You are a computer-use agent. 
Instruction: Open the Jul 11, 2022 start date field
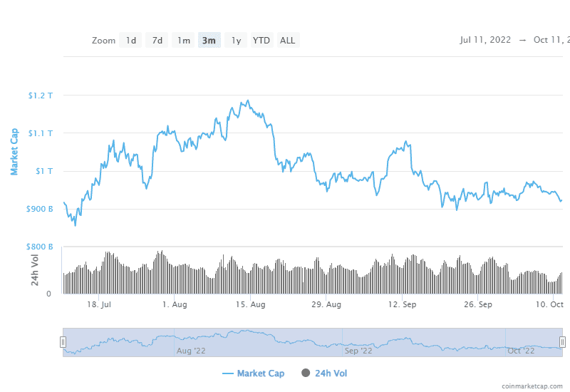pos(485,40)
